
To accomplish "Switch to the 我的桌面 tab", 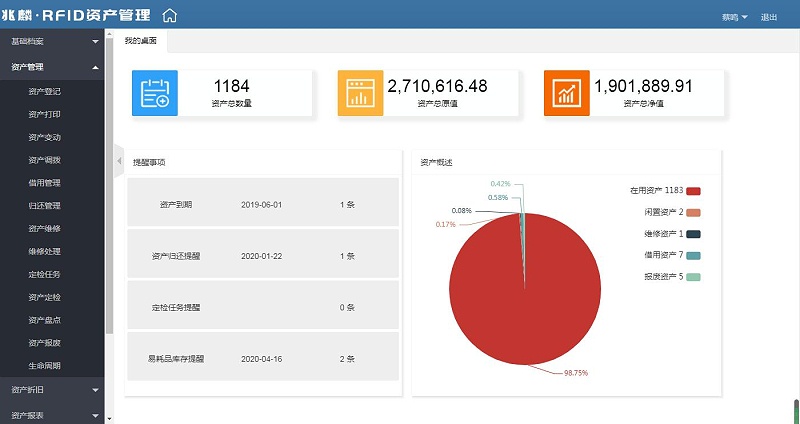I will tap(140, 41).
